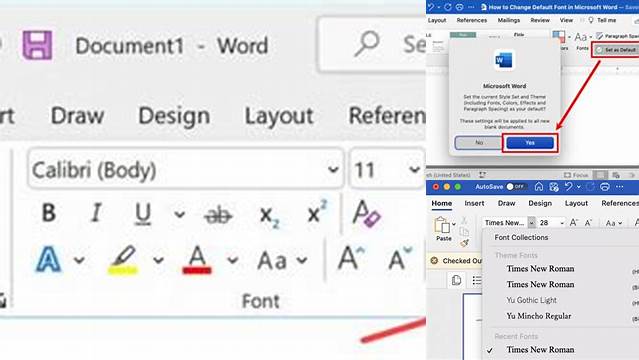Apply the yellow text highlight color pen
Viewport: 639px width, 360px height.
coord(123,260)
